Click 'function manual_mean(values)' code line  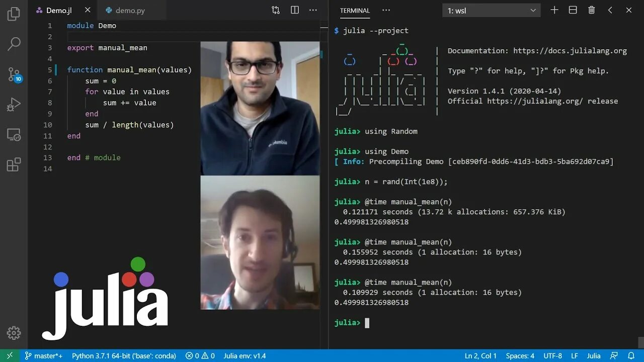point(129,70)
